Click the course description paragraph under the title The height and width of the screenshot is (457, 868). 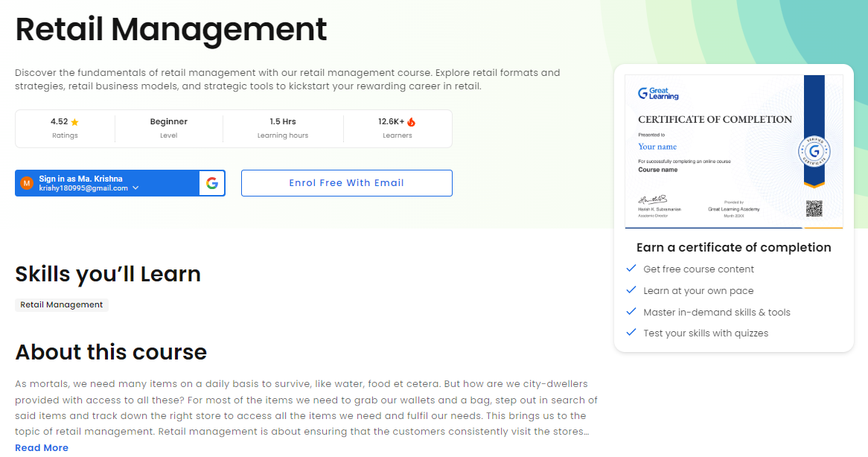(287, 79)
